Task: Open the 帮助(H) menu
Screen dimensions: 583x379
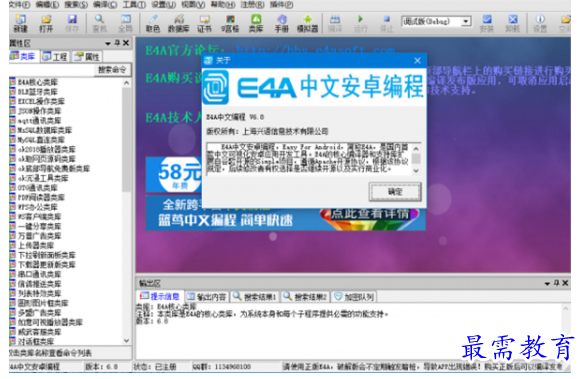Action: pos(223,4)
